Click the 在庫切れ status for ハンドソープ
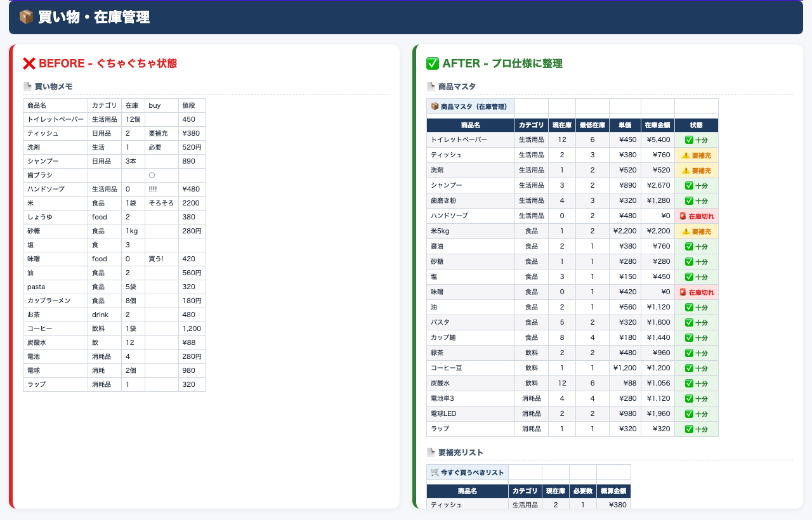812x520 pixels. pos(697,216)
